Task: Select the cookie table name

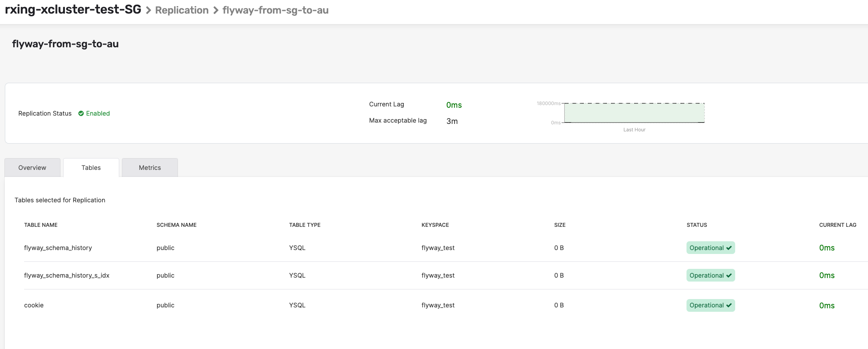Action: (x=34, y=305)
